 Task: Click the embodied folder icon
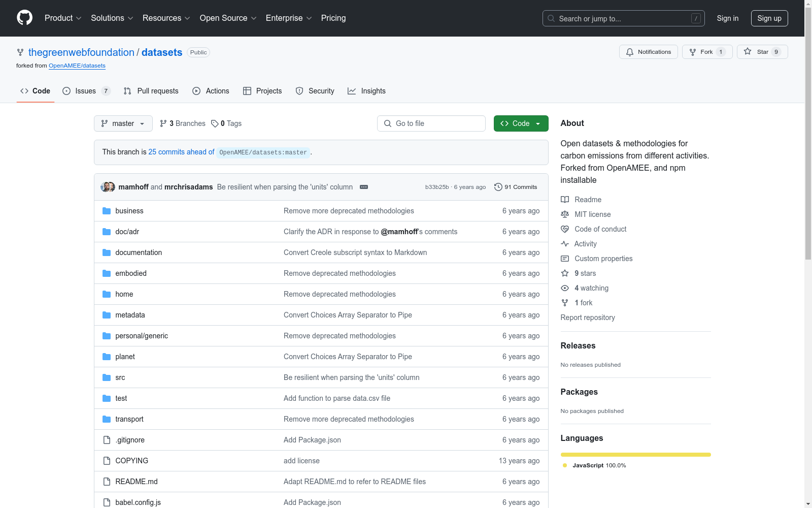[107, 273]
